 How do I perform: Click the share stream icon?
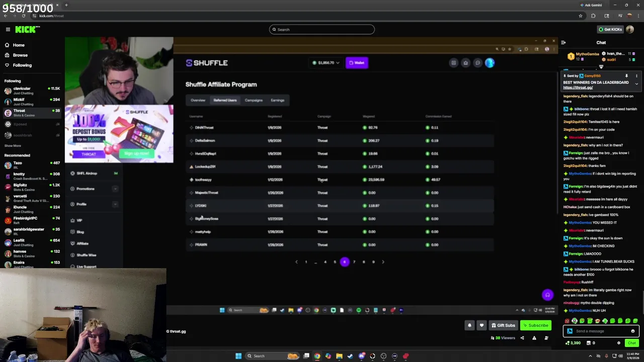[x=522, y=338]
